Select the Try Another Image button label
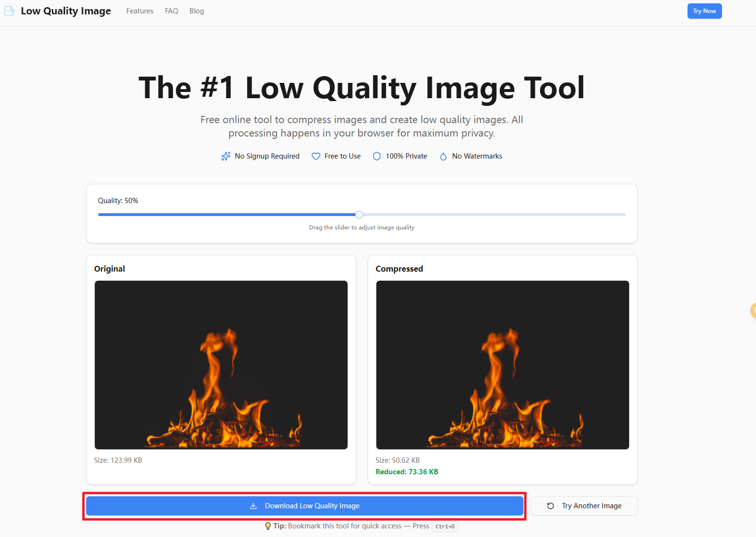The width and height of the screenshot is (756, 537). [x=592, y=506]
